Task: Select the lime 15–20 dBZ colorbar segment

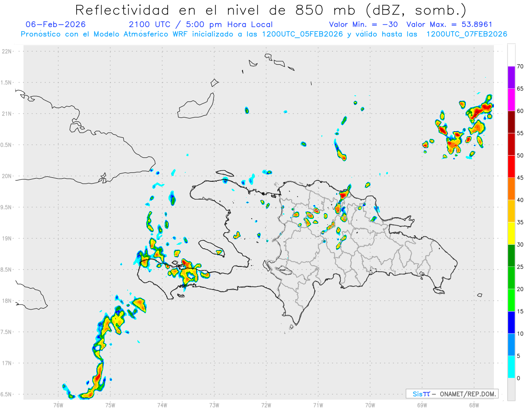Action: (x=512, y=300)
